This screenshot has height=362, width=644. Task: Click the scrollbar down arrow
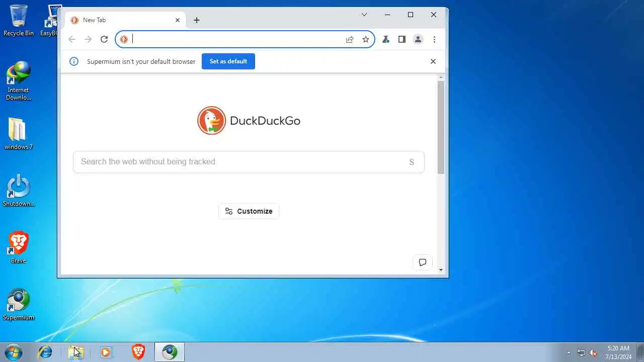click(441, 270)
